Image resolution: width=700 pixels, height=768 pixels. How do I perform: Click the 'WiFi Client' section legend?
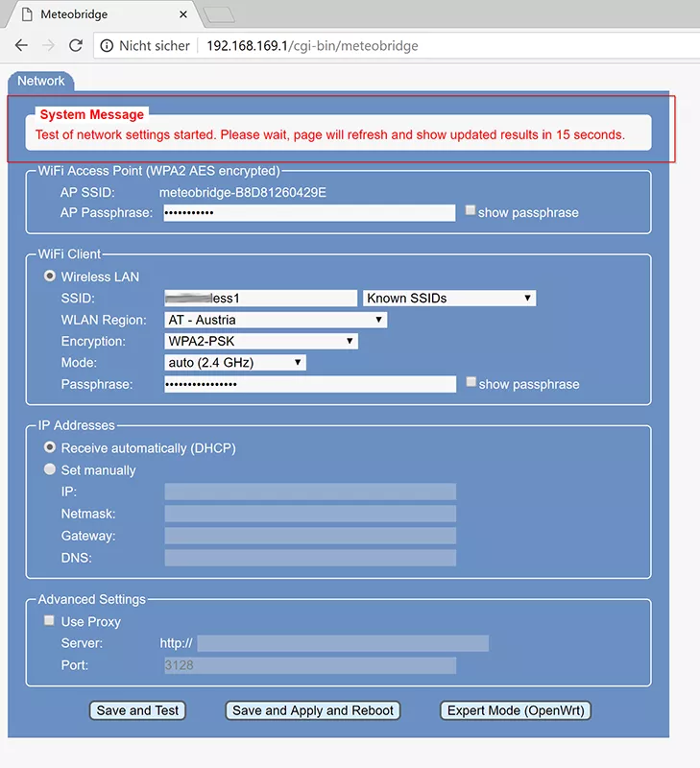point(69,254)
